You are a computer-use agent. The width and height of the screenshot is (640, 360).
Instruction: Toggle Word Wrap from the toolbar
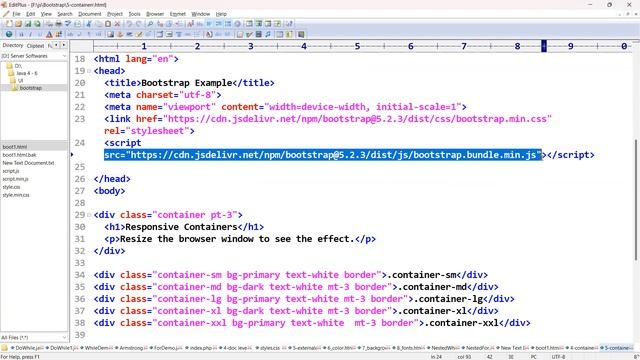pyautogui.click(x=209, y=24)
